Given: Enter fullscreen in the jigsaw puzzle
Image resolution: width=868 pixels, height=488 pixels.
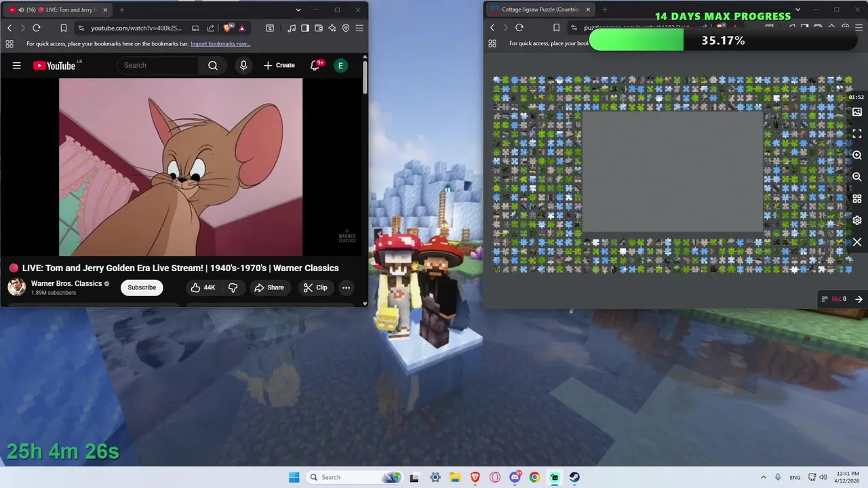Looking at the screenshot, I should [857, 134].
